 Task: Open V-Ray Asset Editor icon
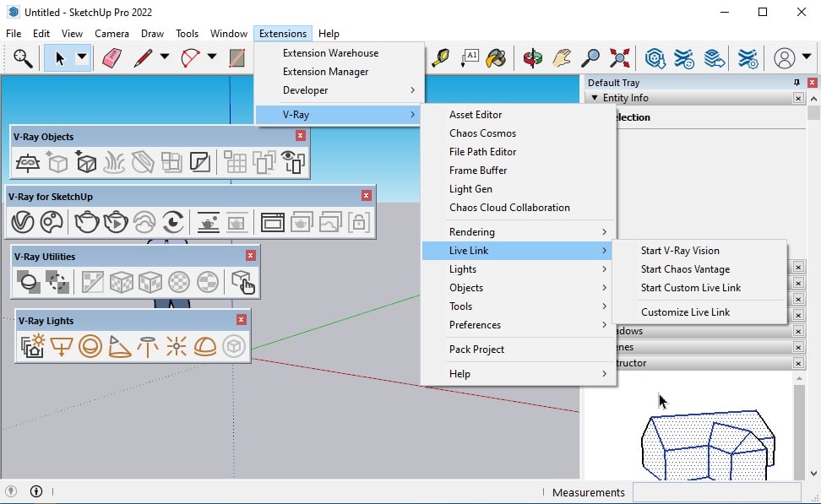23,222
